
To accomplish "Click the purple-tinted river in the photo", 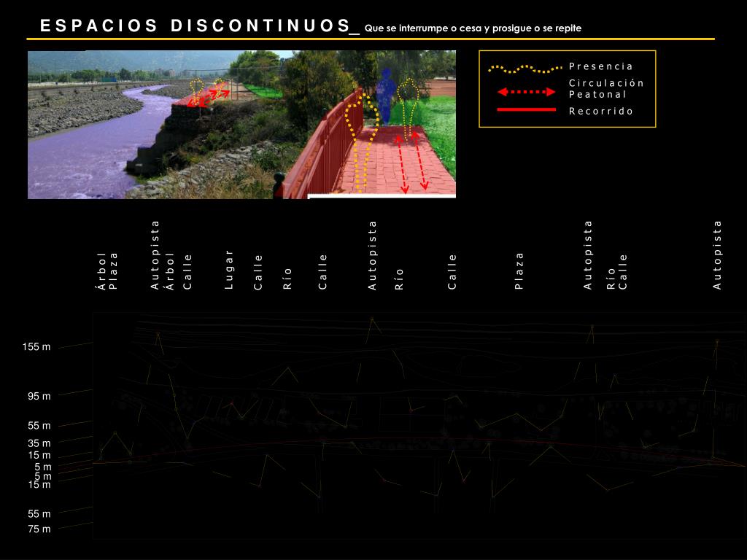I will tap(90, 147).
